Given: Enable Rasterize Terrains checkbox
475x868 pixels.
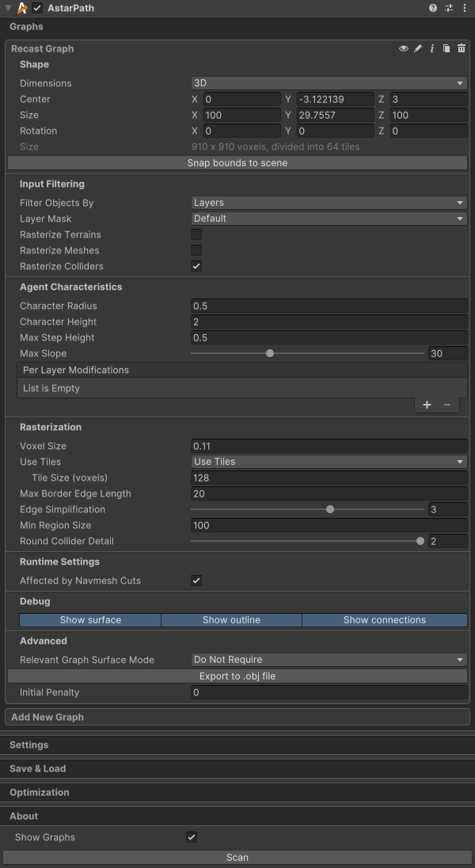Looking at the screenshot, I should pyautogui.click(x=196, y=234).
